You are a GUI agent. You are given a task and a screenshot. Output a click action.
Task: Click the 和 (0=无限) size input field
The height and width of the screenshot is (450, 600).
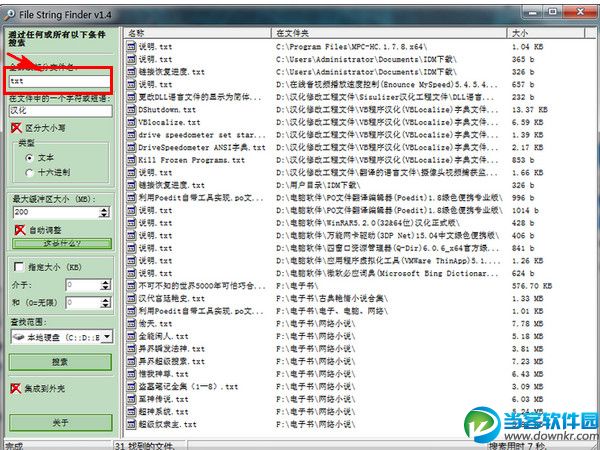(83, 303)
